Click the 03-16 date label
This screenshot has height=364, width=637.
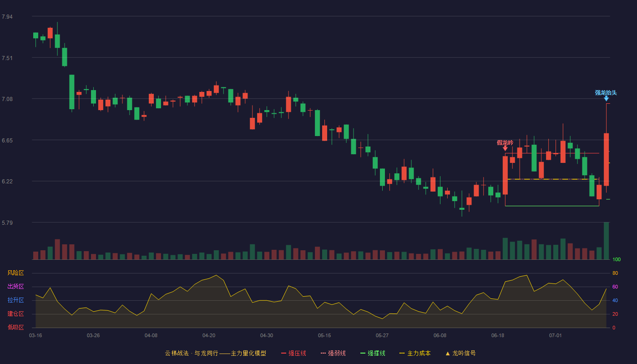click(35, 335)
